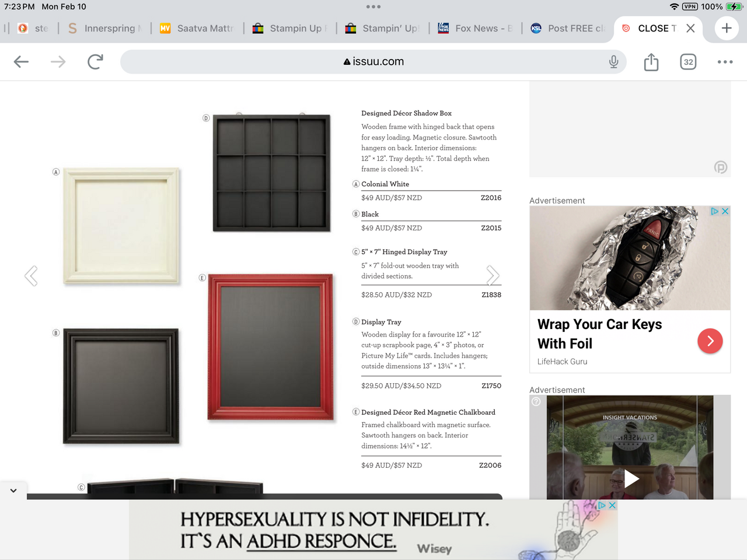Screen dimensions: 747x560
Task: Switch to the Saatva Mattress tab
Action: tap(197, 28)
